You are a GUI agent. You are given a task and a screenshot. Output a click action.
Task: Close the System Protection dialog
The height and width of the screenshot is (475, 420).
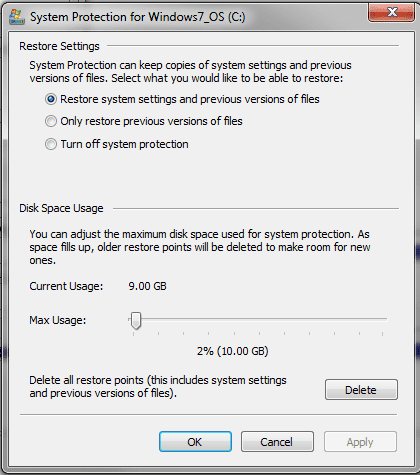391,13
